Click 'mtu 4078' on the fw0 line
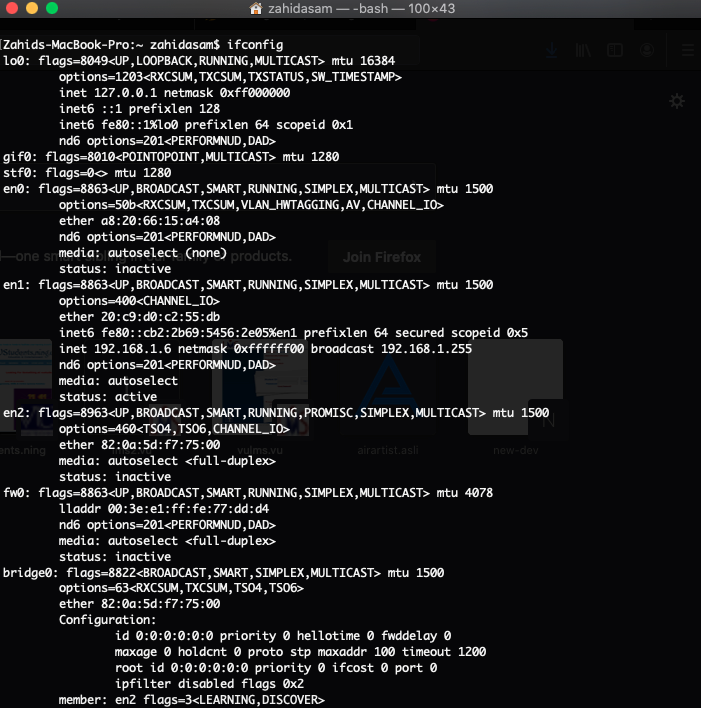 (x=464, y=493)
